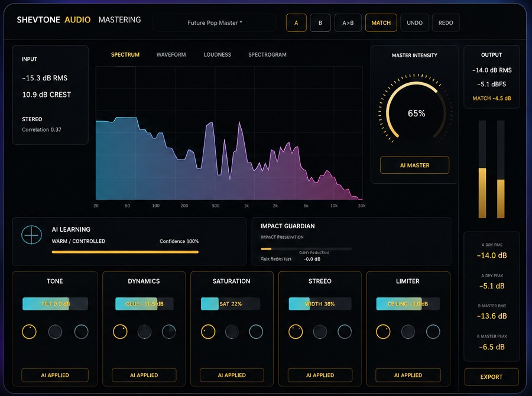Image resolution: width=532 pixels, height=396 pixels.
Task: Click the AI MASTER button
Action: pyautogui.click(x=414, y=165)
